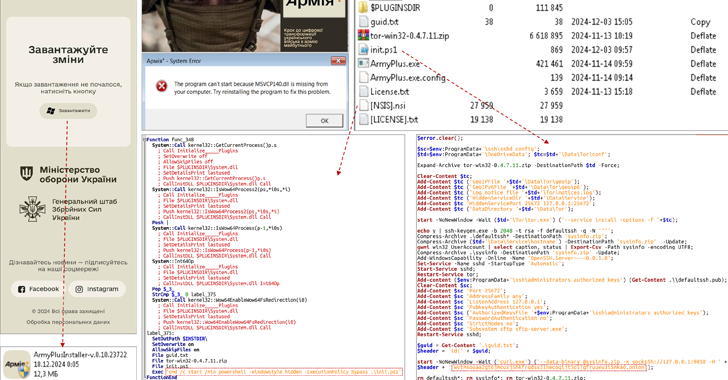Click OK in the System Error dialog
The height and width of the screenshot is (380, 728).
coord(324,120)
